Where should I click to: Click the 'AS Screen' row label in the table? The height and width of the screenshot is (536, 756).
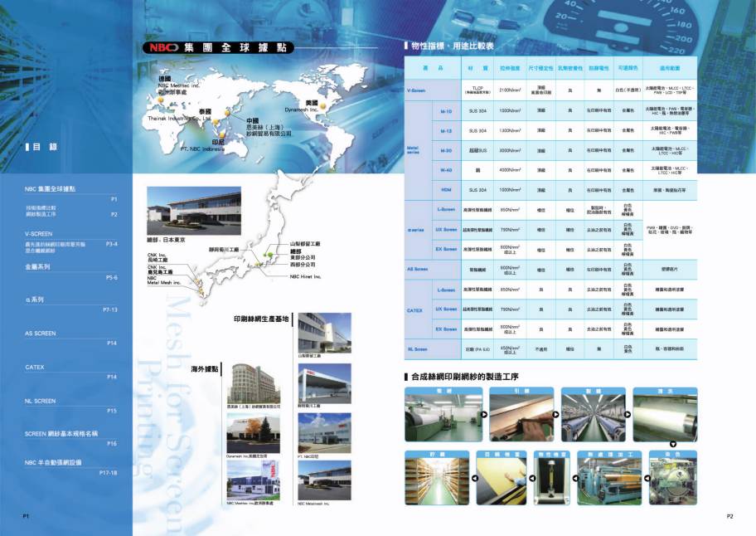[x=418, y=269]
